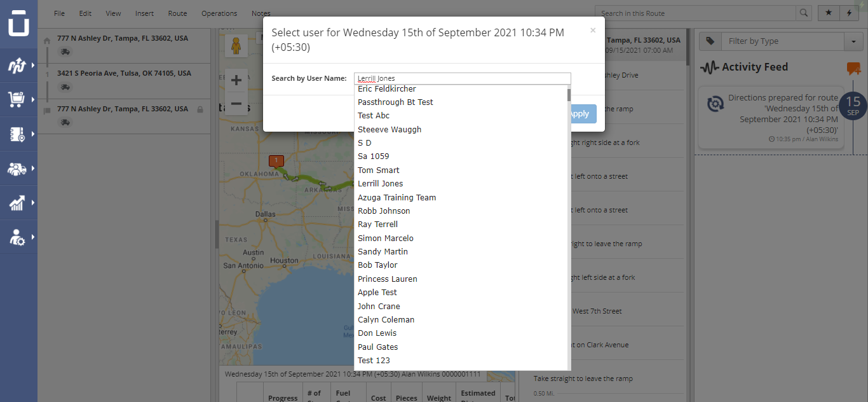Open the Notes menu
Viewport: 868px width, 402px height.
[x=261, y=13]
